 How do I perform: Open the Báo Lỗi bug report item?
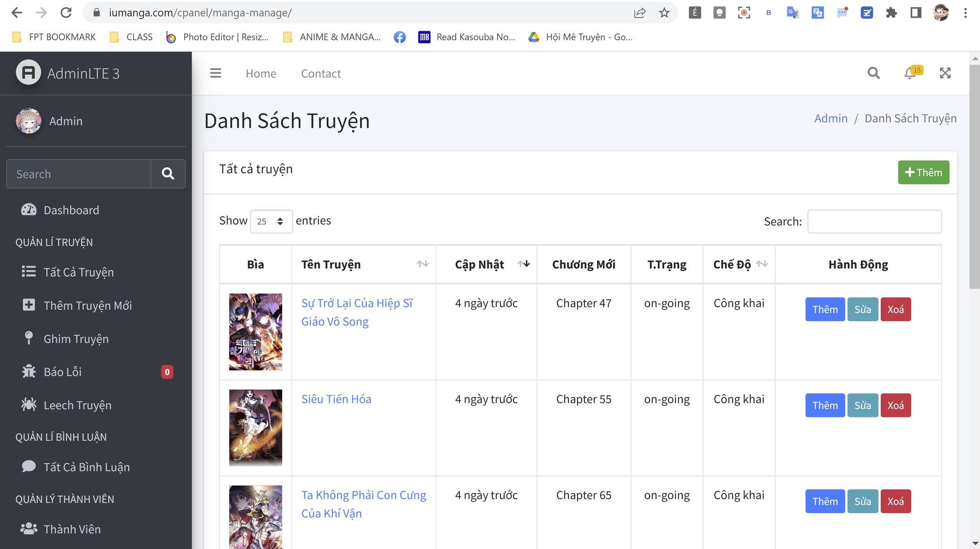click(63, 372)
